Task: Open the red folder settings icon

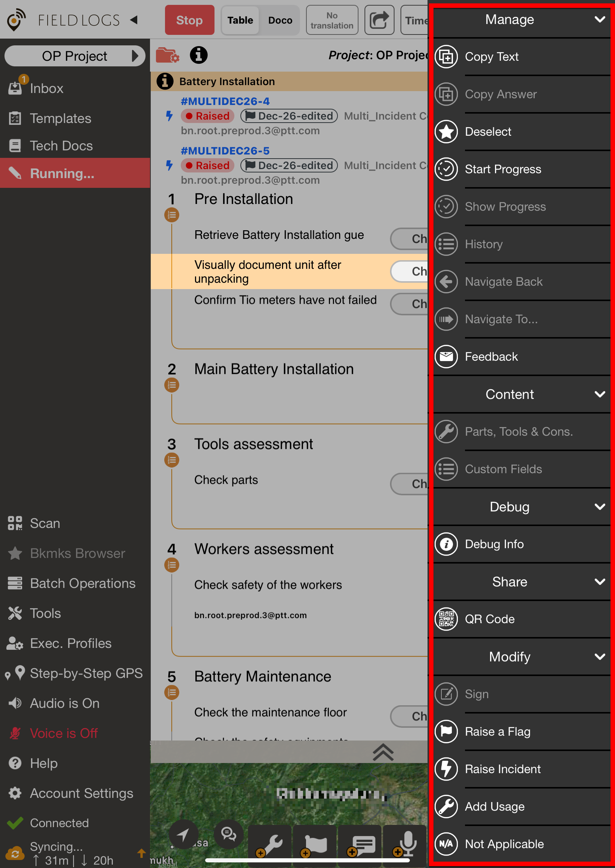Action: [x=168, y=55]
